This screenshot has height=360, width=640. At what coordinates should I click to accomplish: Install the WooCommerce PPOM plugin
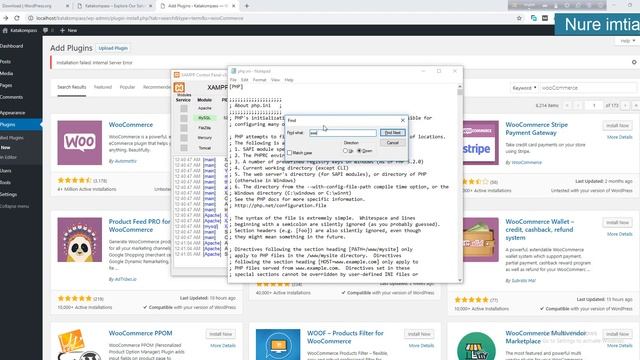coord(220,334)
